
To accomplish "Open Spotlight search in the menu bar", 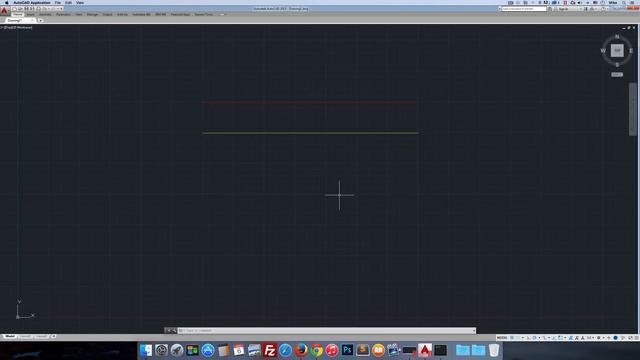I will coord(624,2).
